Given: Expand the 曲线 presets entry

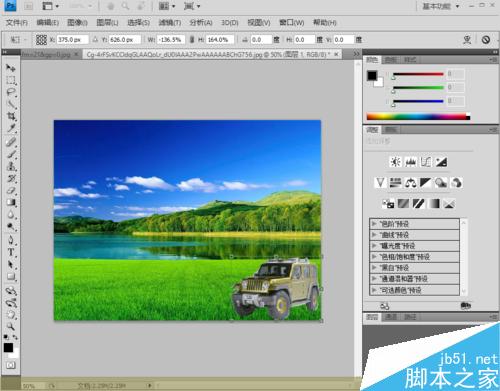Looking at the screenshot, I should (414, 235).
